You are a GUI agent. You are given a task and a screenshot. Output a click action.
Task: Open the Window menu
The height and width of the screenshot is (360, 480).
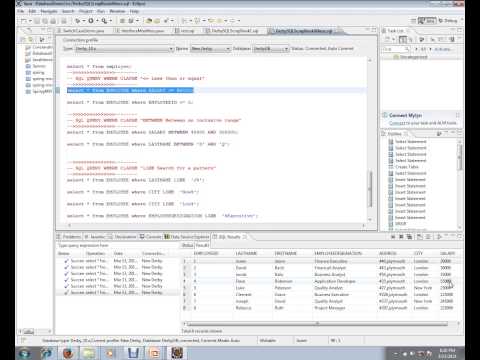[x=117, y=11]
